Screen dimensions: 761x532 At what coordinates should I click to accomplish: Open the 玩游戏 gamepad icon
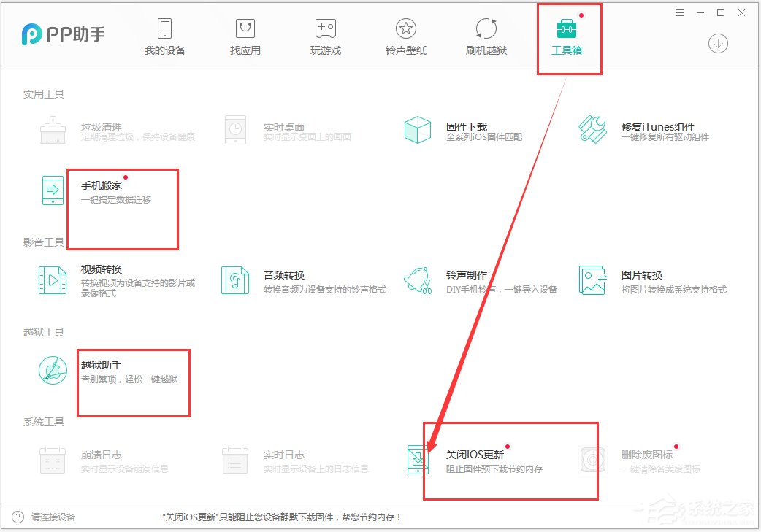(325, 28)
